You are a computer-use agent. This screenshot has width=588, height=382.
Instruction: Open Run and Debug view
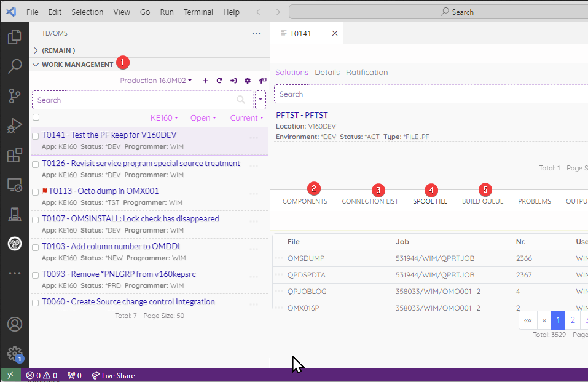(x=15, y=125)
